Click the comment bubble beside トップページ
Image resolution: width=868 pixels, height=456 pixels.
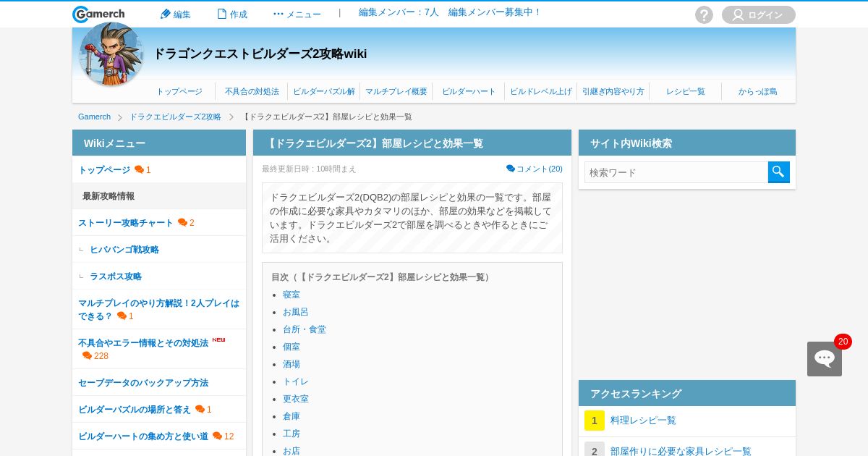point(139,170)
